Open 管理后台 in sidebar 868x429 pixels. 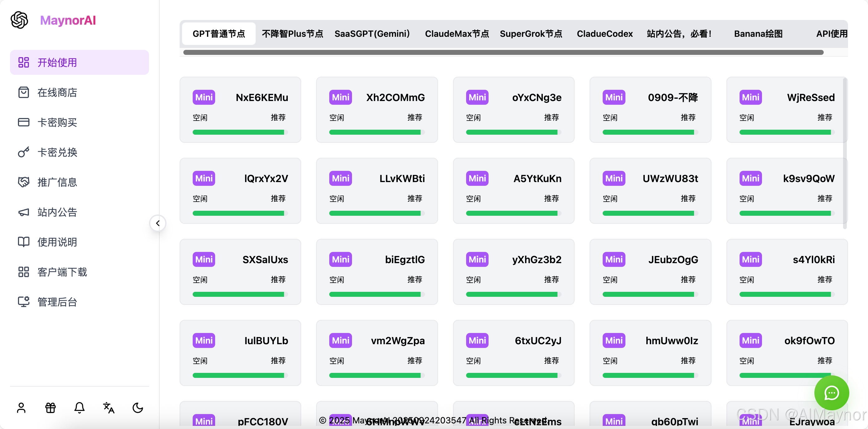point(57,302)
